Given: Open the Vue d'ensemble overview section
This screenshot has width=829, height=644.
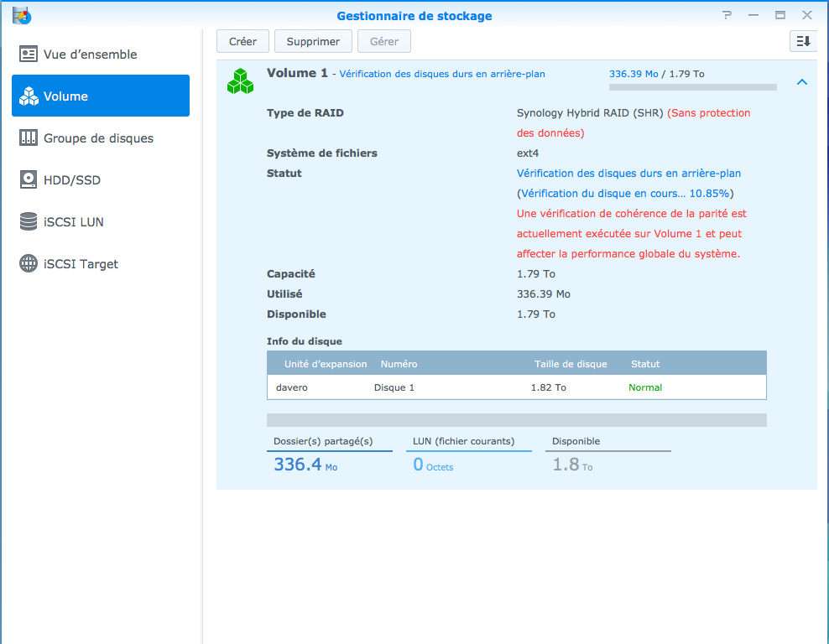Looking at the screenshot, I should (101, 54).
